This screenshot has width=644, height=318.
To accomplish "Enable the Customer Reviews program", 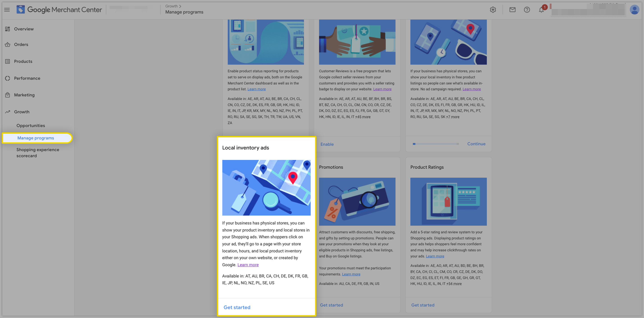I will (x=327, y=144).
